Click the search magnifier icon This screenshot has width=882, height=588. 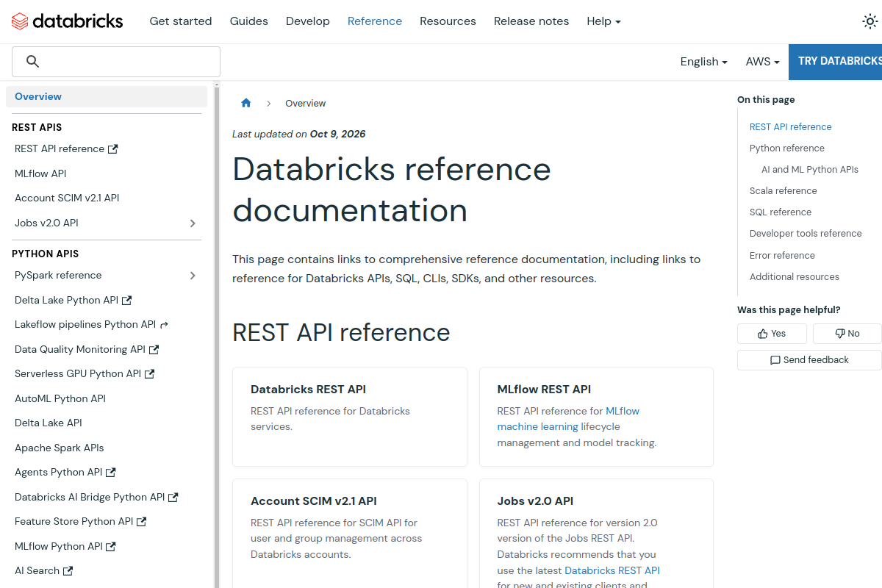click(32, 62)
